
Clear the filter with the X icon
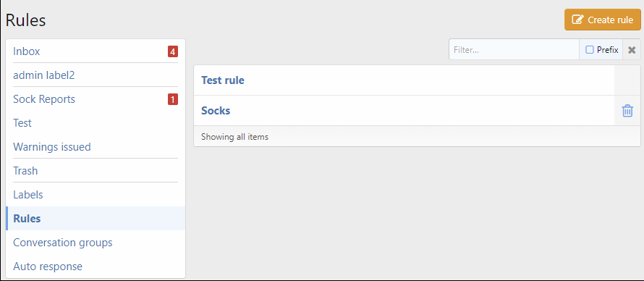tap(632, 50)
